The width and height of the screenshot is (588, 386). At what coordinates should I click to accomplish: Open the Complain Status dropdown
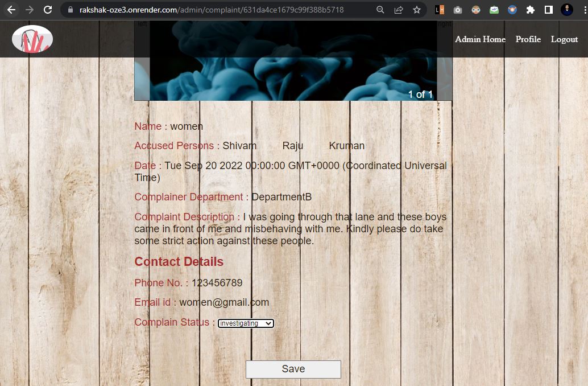point(246,323)
